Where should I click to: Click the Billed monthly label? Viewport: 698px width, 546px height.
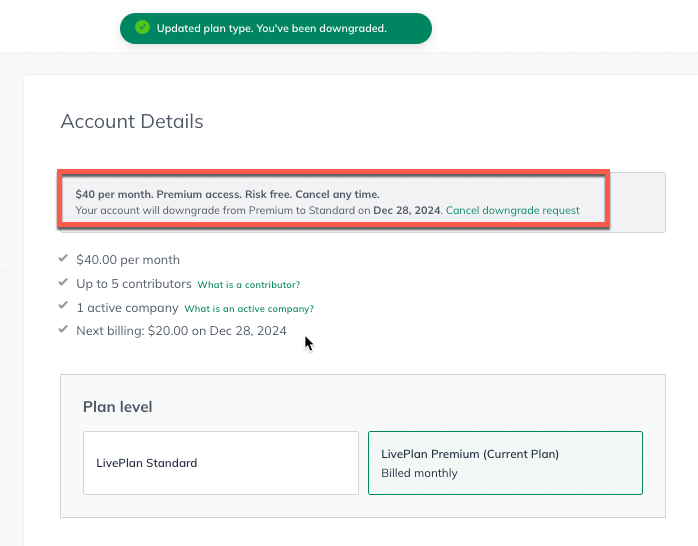tap(419, 473)
